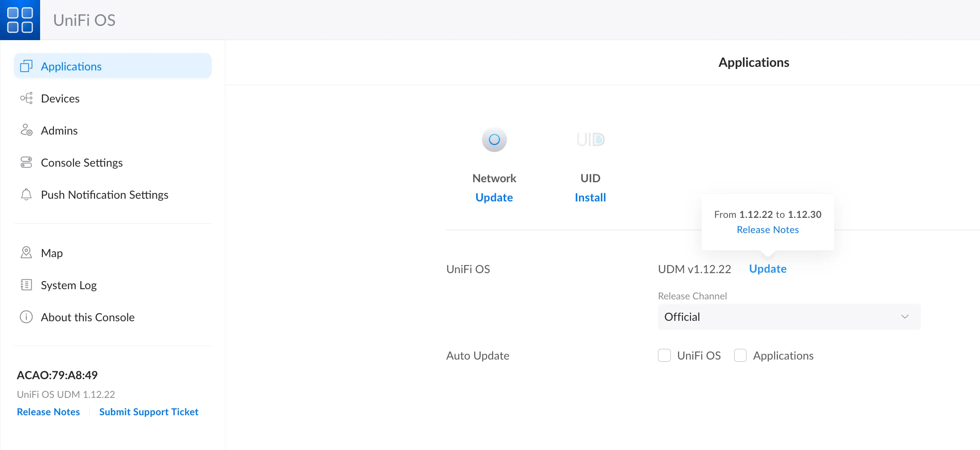980x450 pixels.
Task: Open the Network application icon
Action: [x=494, y=140]
